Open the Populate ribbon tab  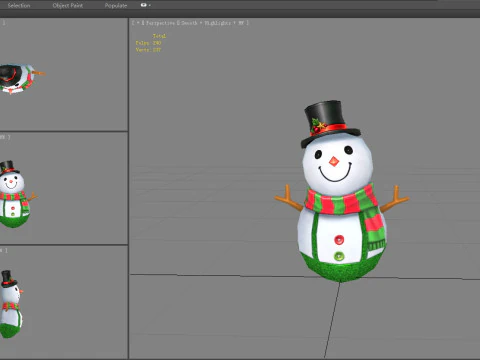116,5
